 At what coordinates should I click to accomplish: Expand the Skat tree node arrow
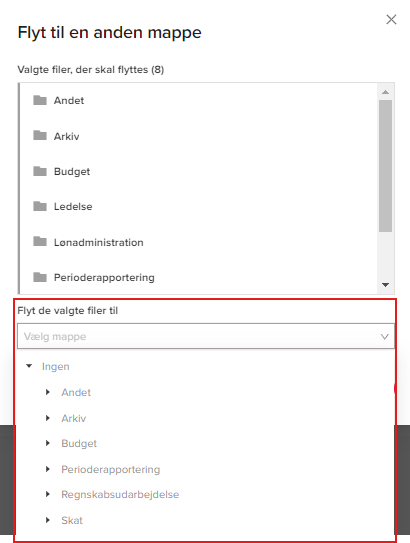pos(48,520)
